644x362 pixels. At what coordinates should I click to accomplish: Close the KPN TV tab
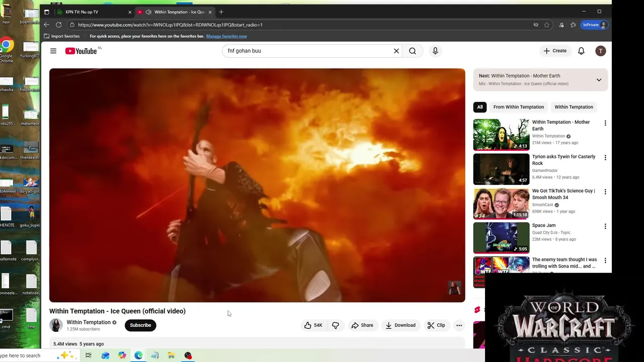(x=130, y=12)
